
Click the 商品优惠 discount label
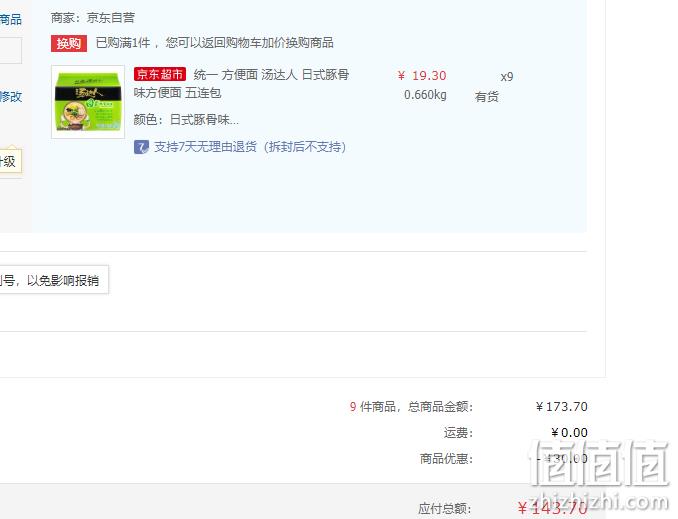[x=447, y=458]
